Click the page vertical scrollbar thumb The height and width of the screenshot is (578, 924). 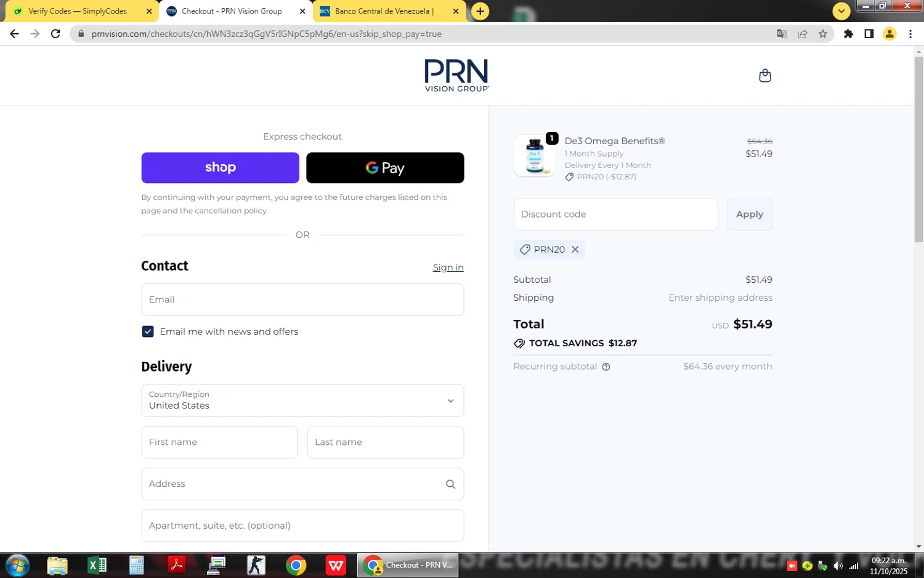point(918,149)
